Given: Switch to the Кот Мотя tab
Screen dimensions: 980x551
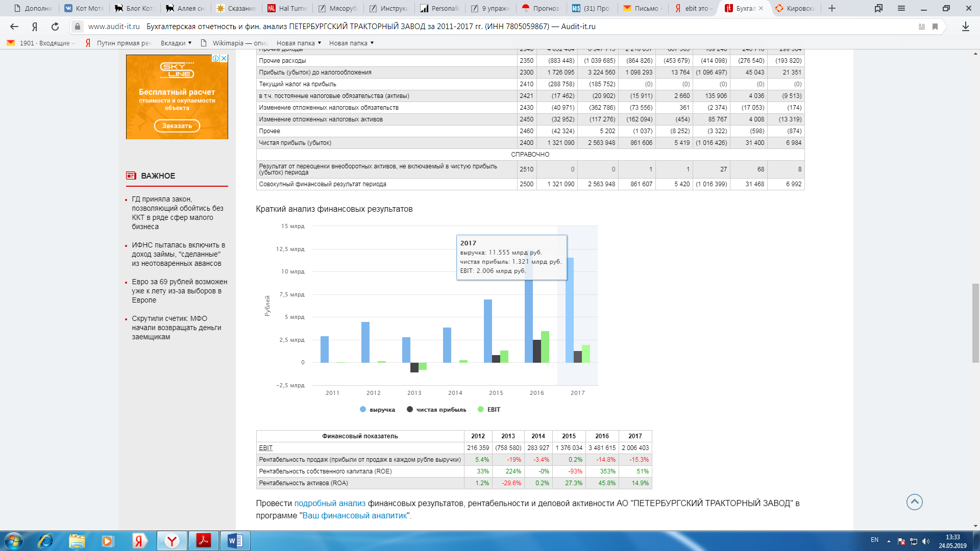Looking at the screenshot, I should [84, 8].
